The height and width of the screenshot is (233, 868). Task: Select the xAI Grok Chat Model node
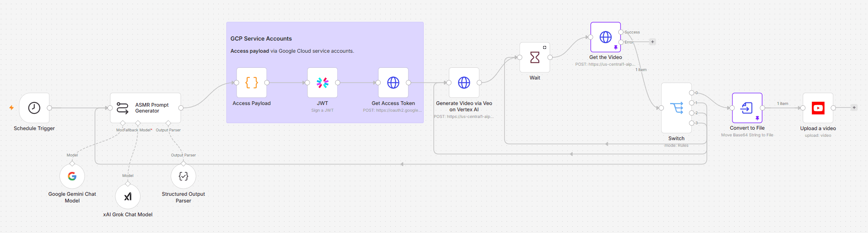point(128,197)
